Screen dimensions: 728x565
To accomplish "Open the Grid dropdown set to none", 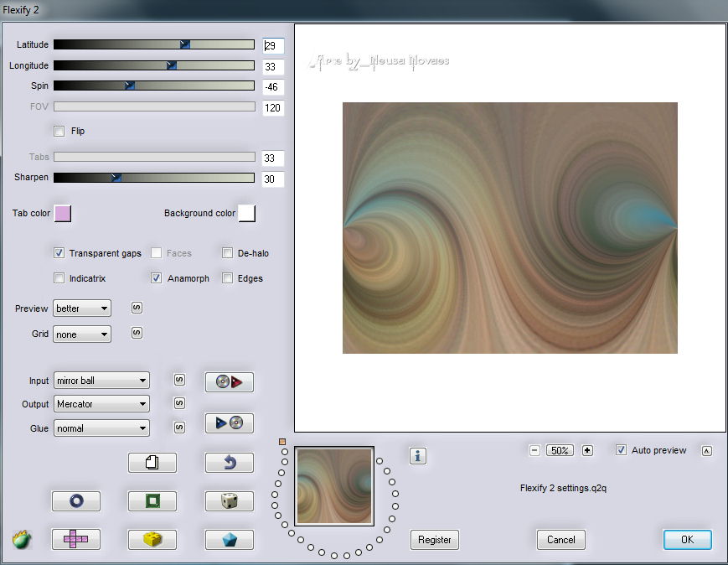I will (82, 334).
